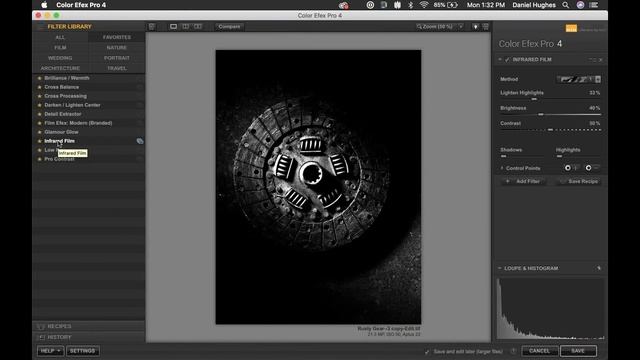
Task: Click the Contrast slider handle
Action: (x=550, y=129)
